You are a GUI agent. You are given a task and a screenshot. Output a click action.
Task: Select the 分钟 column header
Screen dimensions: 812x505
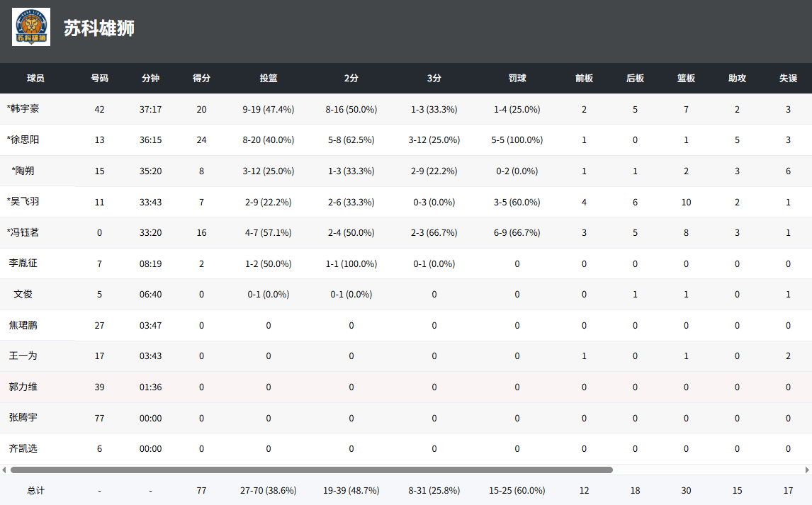[151, 78]
